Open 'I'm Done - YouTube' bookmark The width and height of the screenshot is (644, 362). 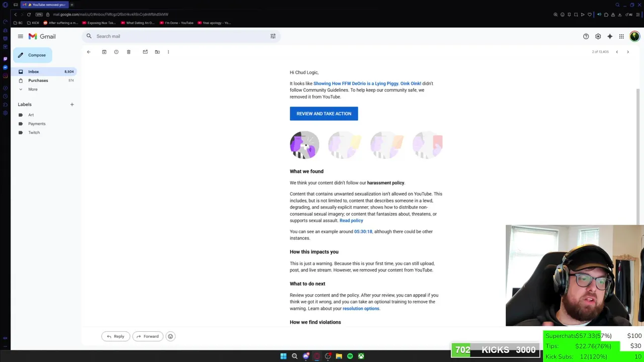(x=177, y=23)
